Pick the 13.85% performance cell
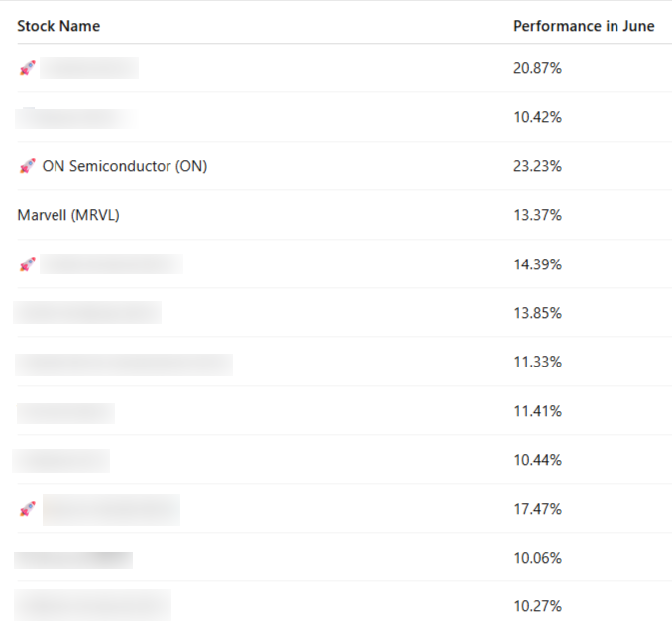672x629 pixels. pyautogui.click(x=537, y=313)
